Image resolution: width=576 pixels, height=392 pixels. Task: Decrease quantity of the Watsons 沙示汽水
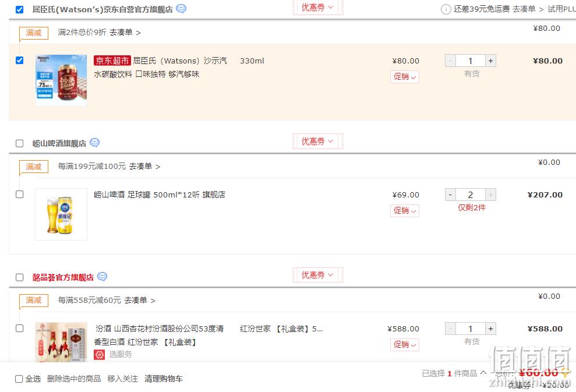pos(450,61)
